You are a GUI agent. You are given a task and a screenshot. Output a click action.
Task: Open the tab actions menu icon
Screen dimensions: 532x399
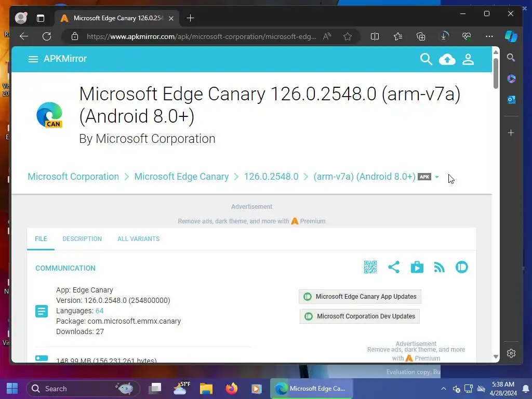click(41, 18)
